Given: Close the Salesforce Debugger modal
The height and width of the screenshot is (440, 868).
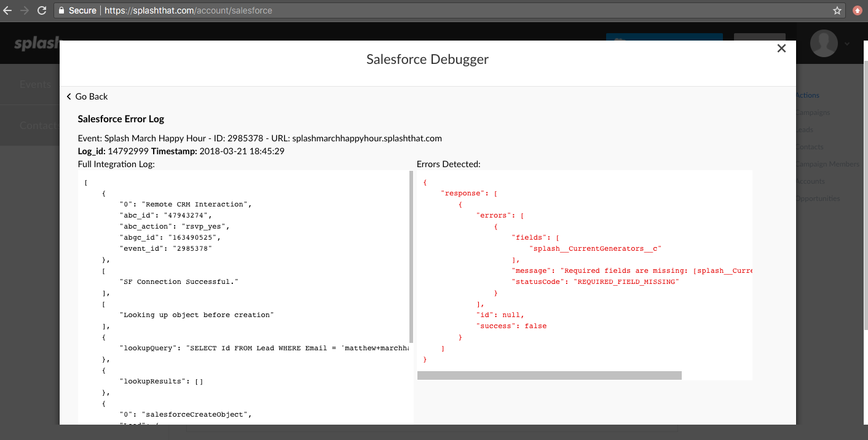Looking at the screenshot, I should point(781,49).
